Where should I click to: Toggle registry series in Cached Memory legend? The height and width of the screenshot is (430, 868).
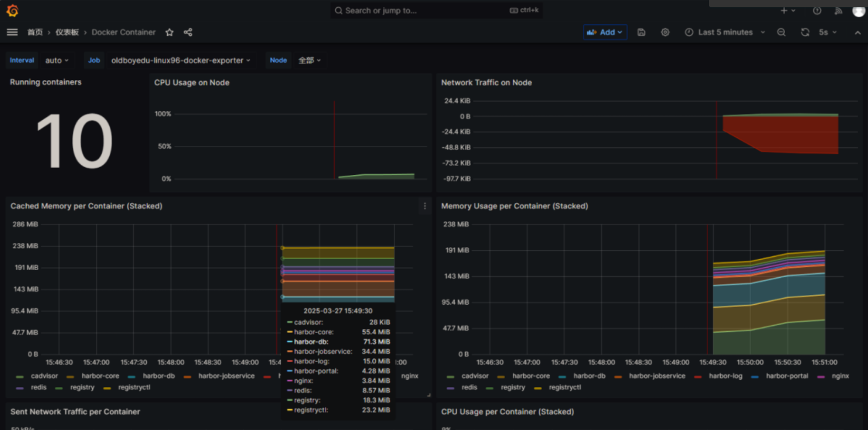pyautogui.click(x=82, y=387)
